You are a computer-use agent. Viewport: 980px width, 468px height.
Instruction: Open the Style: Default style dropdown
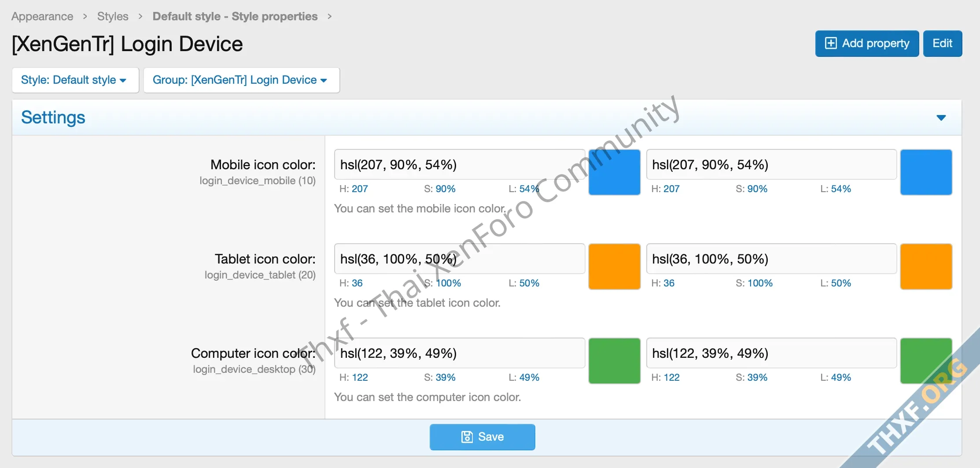[75, 80]
